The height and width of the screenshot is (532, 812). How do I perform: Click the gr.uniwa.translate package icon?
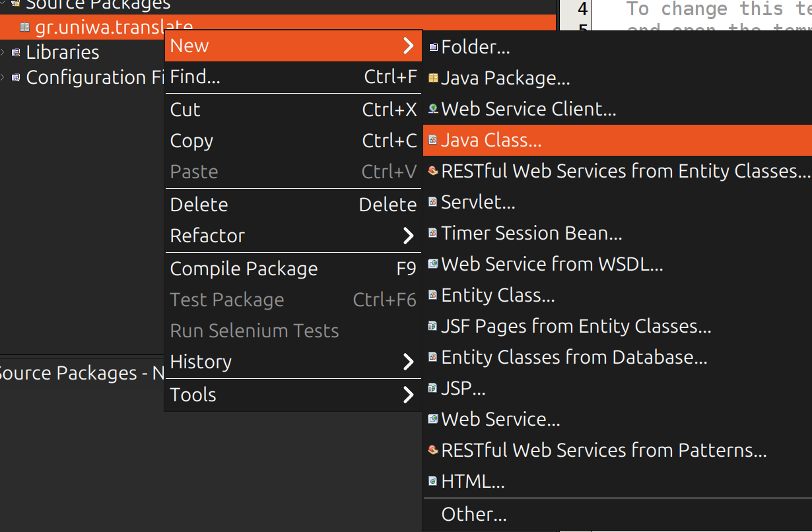tap(25, 28)
